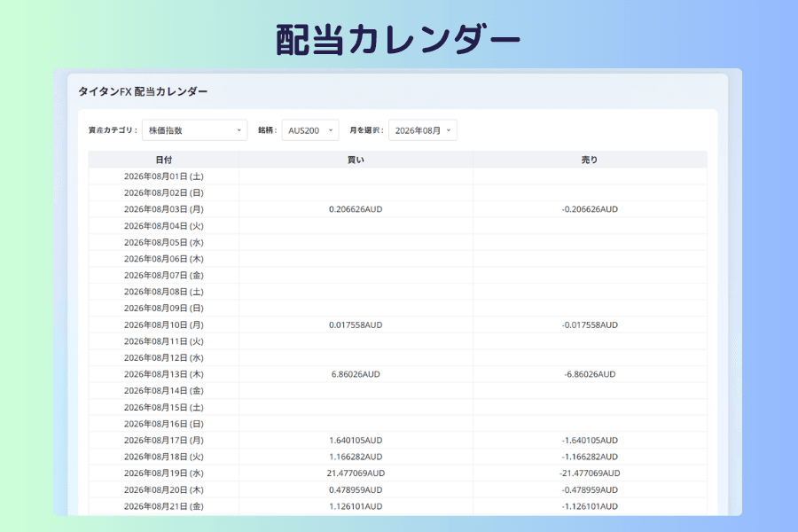Select date cell 2026年08月21日 (金)
This screenshot has height=532, width=798.
tap(164, 506)
